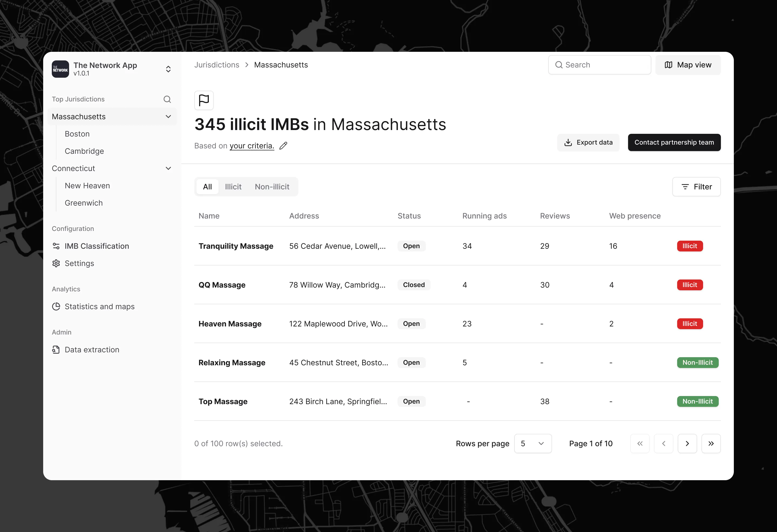777x532 pixels.
Task: Click Contact partnership team button
Action: click(674, 142)
